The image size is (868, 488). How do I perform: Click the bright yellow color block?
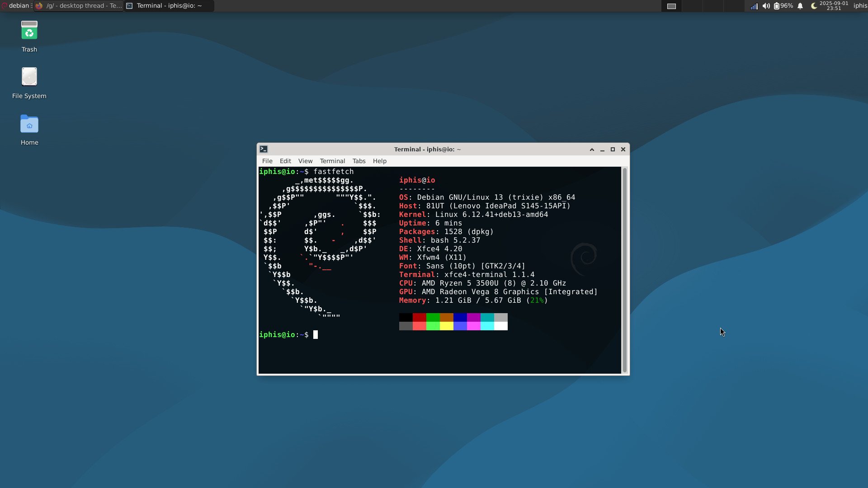point(447,326)
